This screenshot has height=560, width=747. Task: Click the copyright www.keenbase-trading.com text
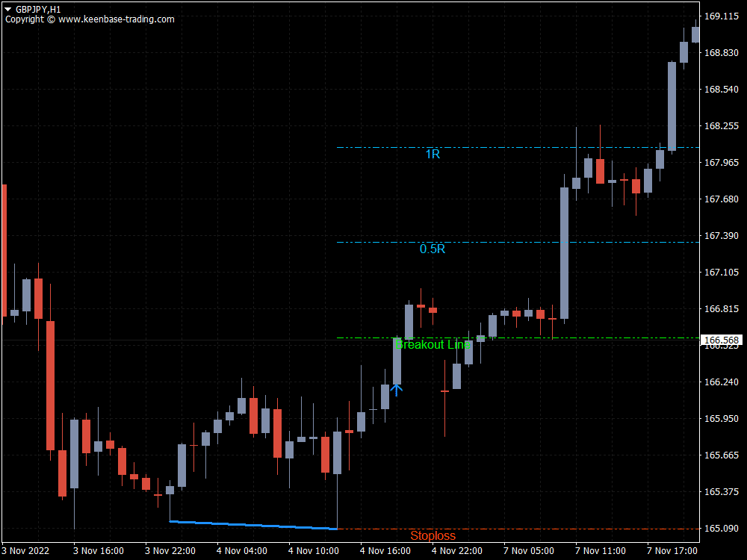(x=90, y=19)
